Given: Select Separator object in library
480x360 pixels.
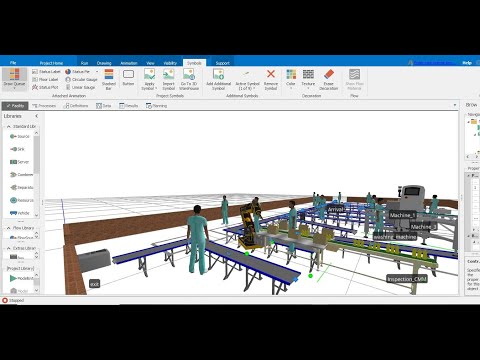Looking at the screenshot, I should [21, 187].
